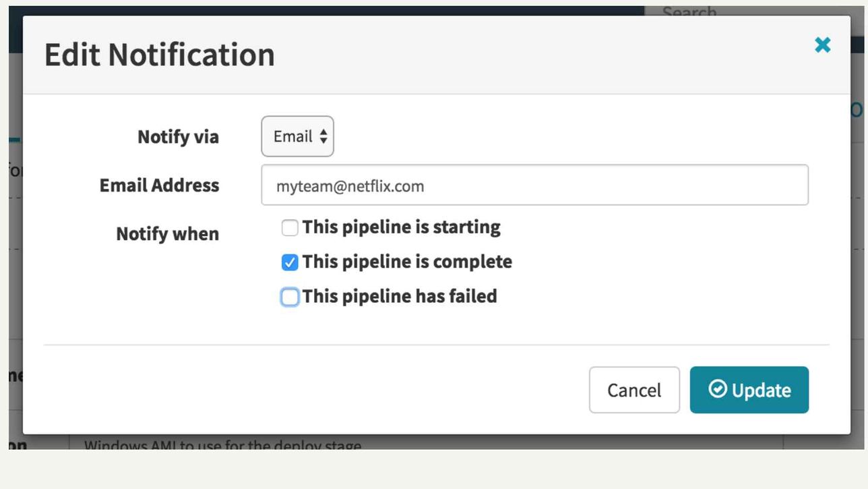Click the 'This pipeline has failed' label text
The height and width of the screenshot is (489, 868).
(x=399, y=296)
